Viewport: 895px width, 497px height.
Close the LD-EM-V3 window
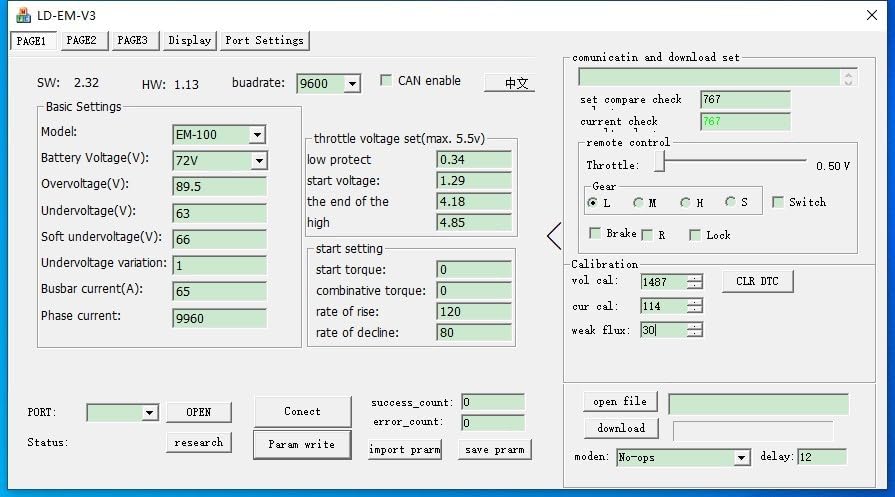tap(872, 15)
